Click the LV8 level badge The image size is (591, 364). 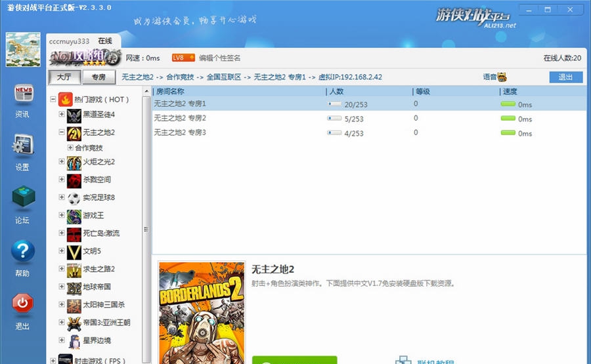pyautogui.click(x=183, y=58)
